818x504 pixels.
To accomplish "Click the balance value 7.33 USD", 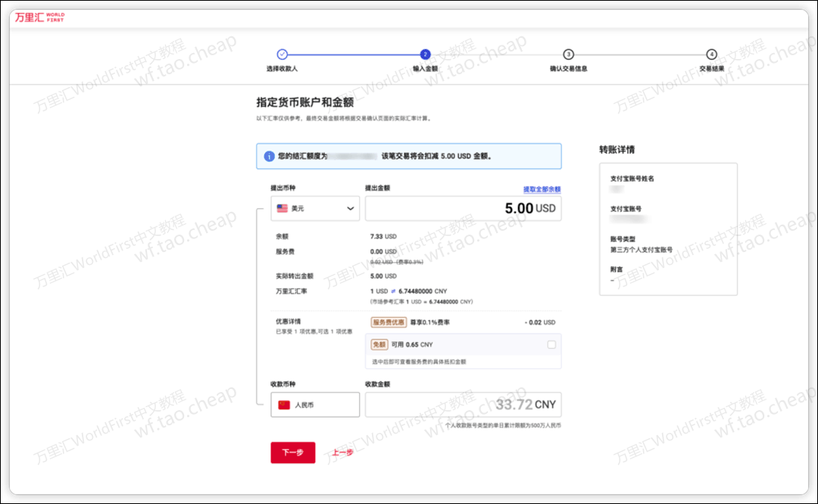I will [x=383, y=237].
